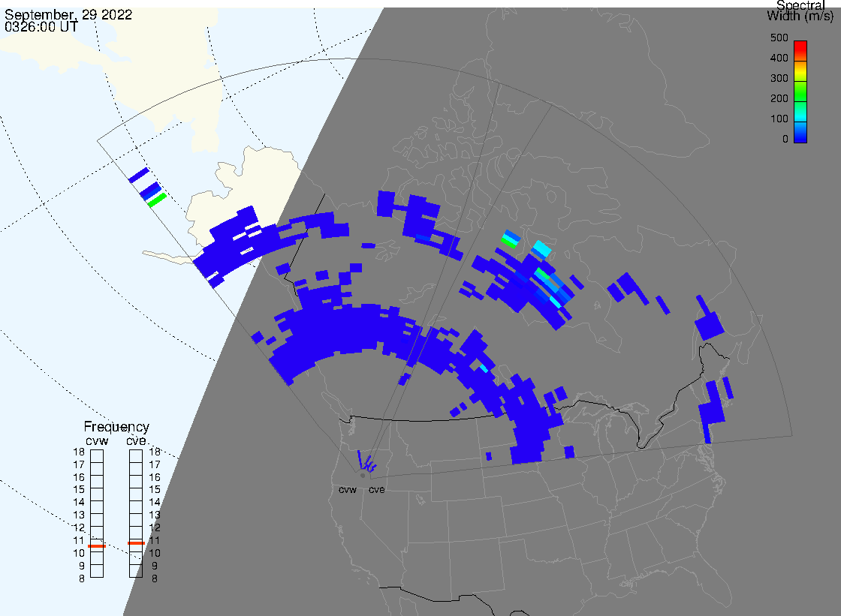Click the radar site dot above the cvw label
The width and height of the screenshot is (841, 616).
coord(363,476)
